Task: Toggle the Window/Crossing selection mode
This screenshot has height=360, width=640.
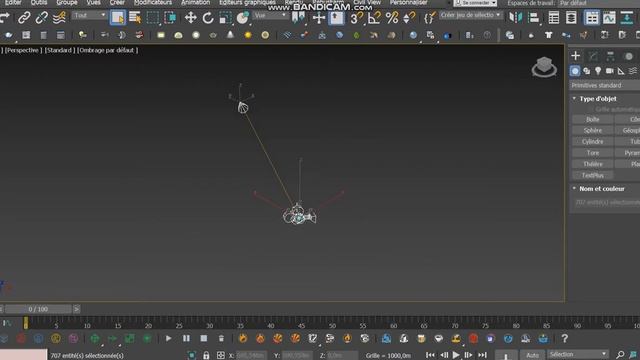Action: tap(170, 18)
